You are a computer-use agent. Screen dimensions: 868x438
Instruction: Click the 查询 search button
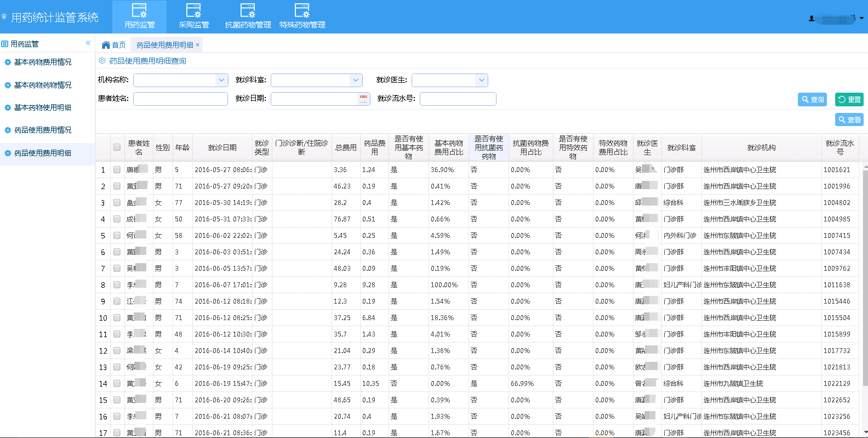pyautogui.click(x=812, y=100)
